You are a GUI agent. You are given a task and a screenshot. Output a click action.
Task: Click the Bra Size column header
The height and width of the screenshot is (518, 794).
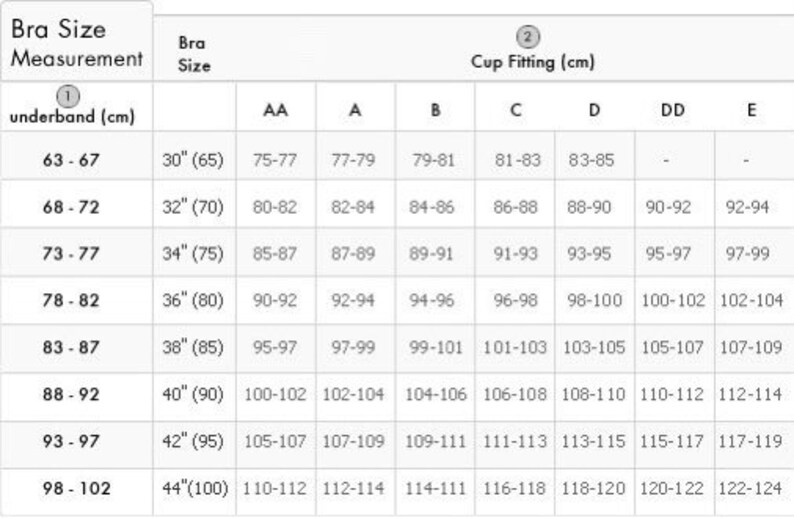194,54
